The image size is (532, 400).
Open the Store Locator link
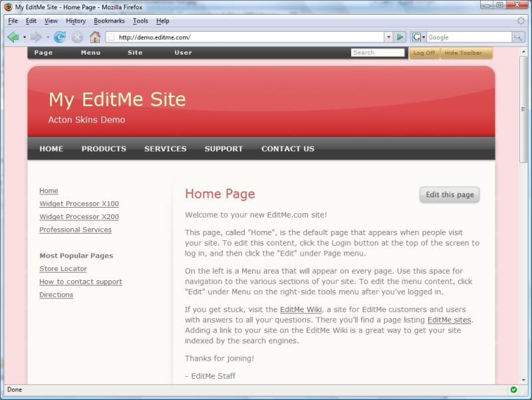[63, 269]
